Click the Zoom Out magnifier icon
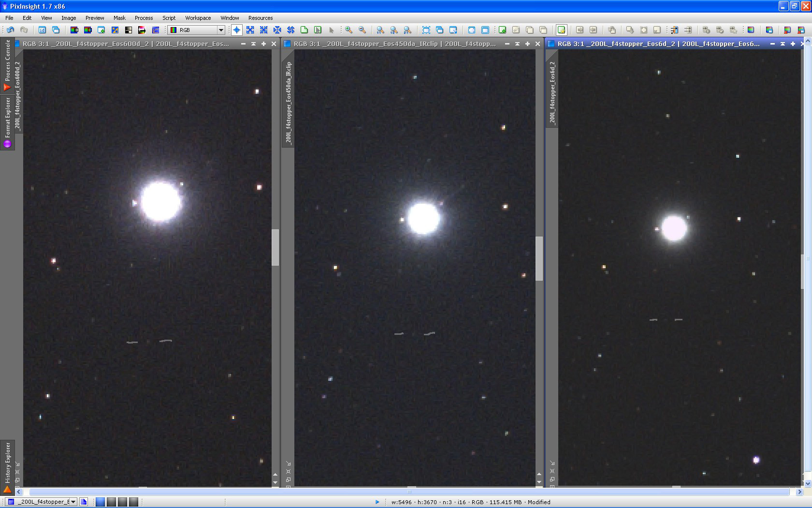The image size is (812, 508). coord(362,30)
